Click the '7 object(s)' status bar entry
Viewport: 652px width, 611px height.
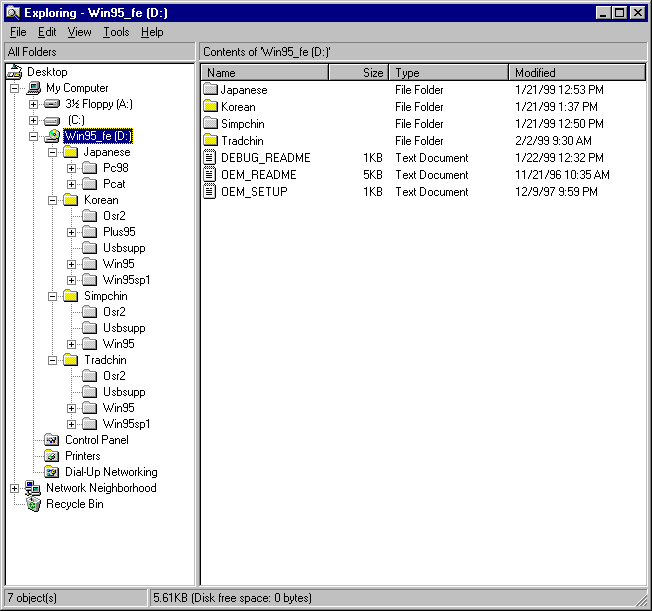75,598
